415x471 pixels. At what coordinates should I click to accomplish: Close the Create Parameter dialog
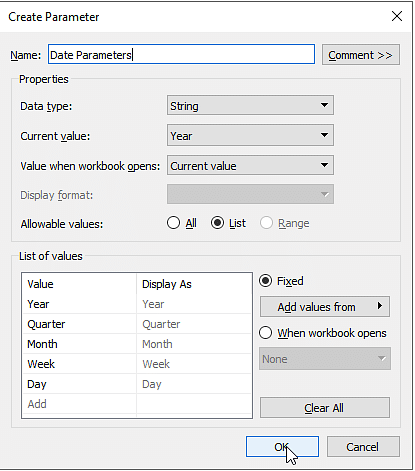[397, 16]
